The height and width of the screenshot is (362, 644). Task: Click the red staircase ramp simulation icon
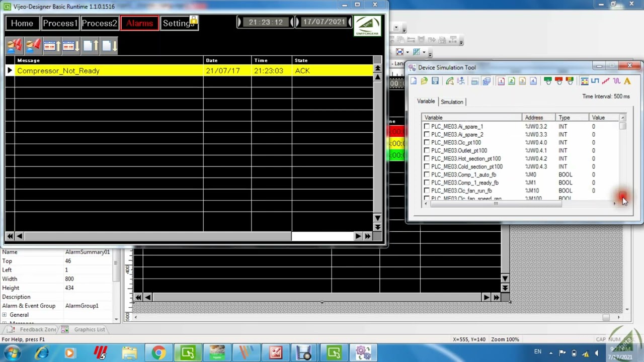click(606, 81)
